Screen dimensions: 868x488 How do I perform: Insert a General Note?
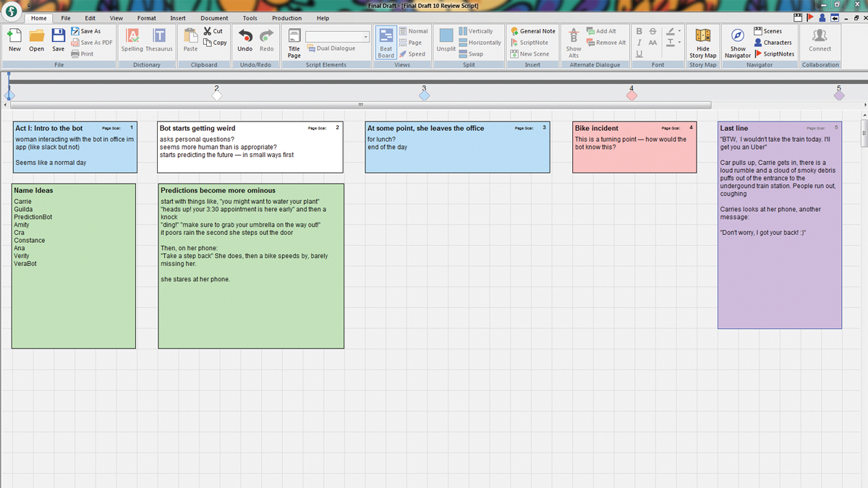tap(533, 31)
